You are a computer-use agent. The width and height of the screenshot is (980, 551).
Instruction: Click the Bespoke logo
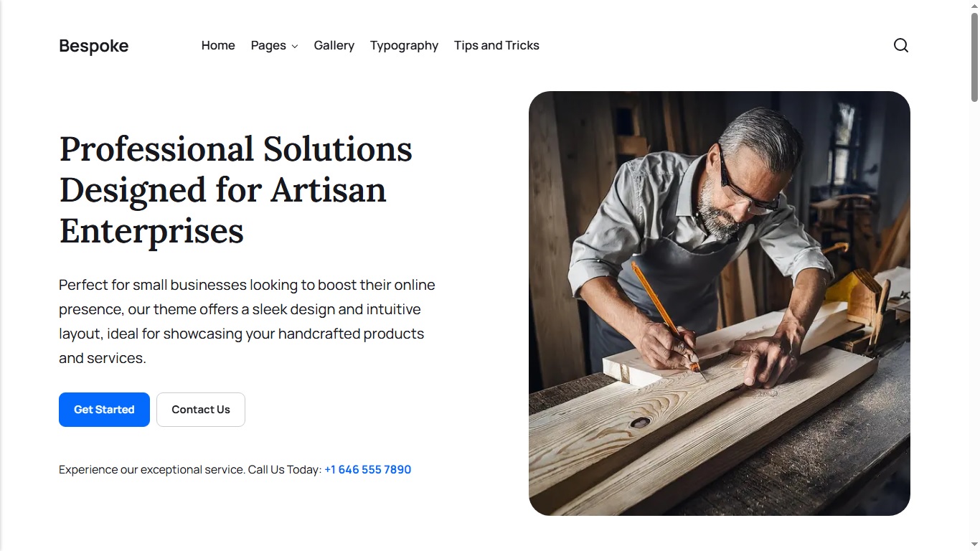click(x=93, y=45)
